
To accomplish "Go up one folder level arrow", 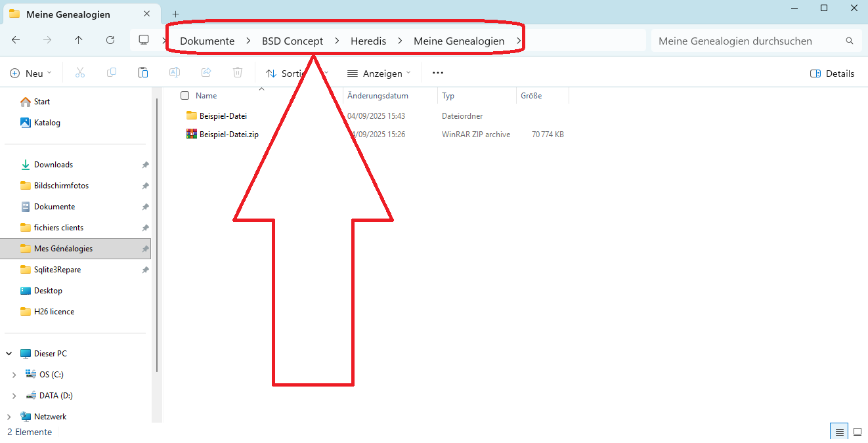I will click(79, 40).
